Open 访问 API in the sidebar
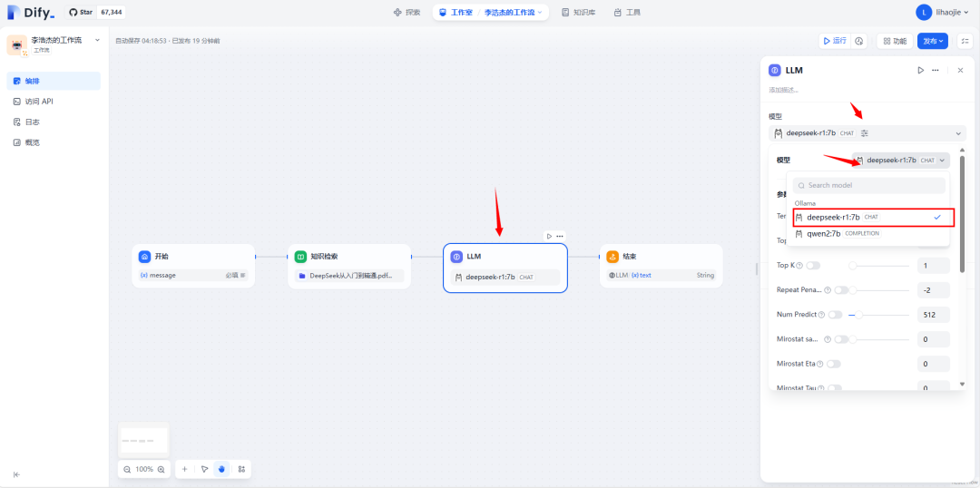 tap(54, 102)
